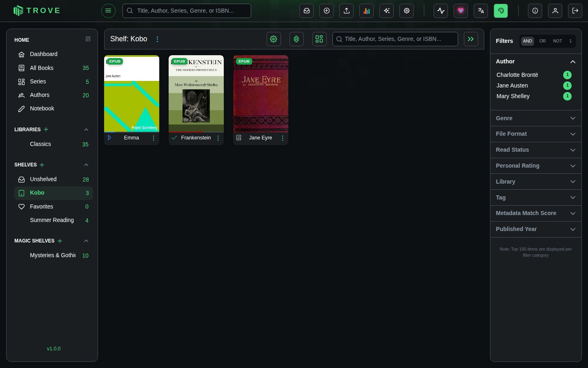Select the OR filter mode
This screenshot has height=368, width=588.
(x=542, y=41)
